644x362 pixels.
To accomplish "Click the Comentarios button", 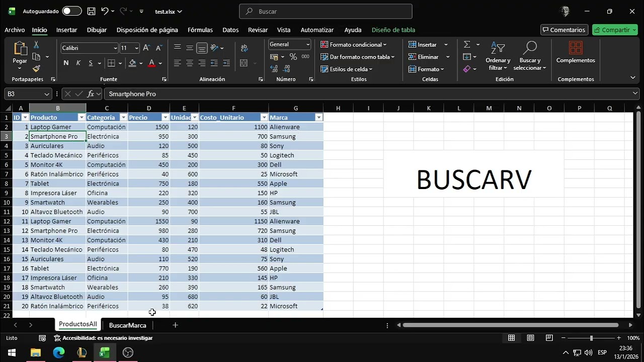I will tap(563, 30).
